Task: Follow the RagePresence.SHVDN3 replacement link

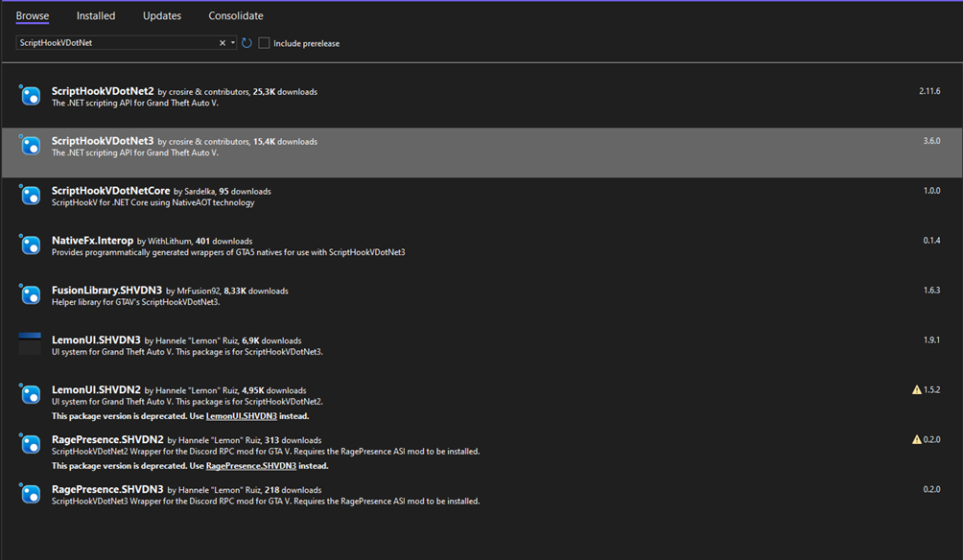Action: tap(251, 466)
